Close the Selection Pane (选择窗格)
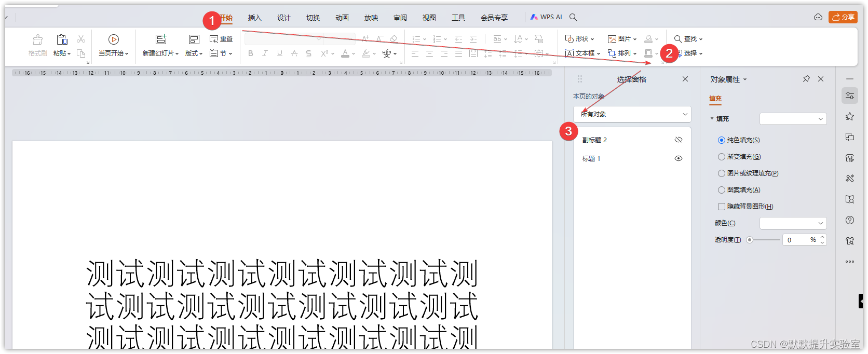Screen dimensions: 868x354 685,79
